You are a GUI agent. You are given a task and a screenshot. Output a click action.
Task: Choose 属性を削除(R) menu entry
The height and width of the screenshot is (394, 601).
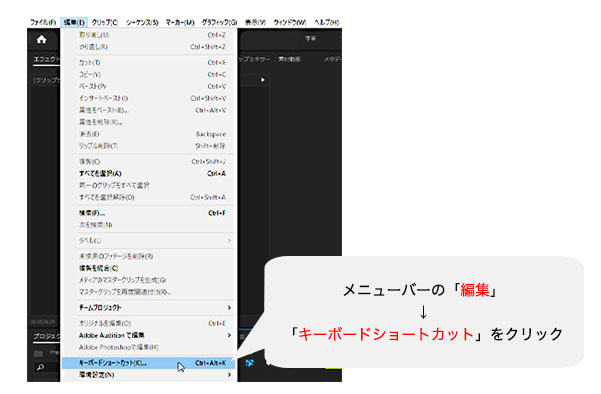coord(149,122)
